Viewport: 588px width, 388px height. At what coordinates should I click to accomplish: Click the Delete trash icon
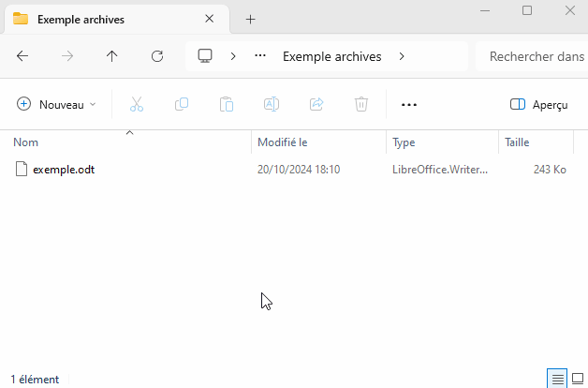(361, 104)
